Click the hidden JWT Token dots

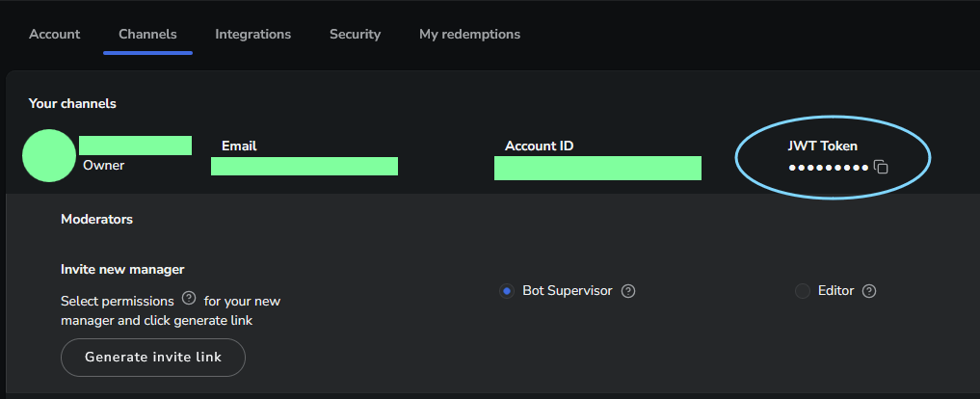coord(828,168)
